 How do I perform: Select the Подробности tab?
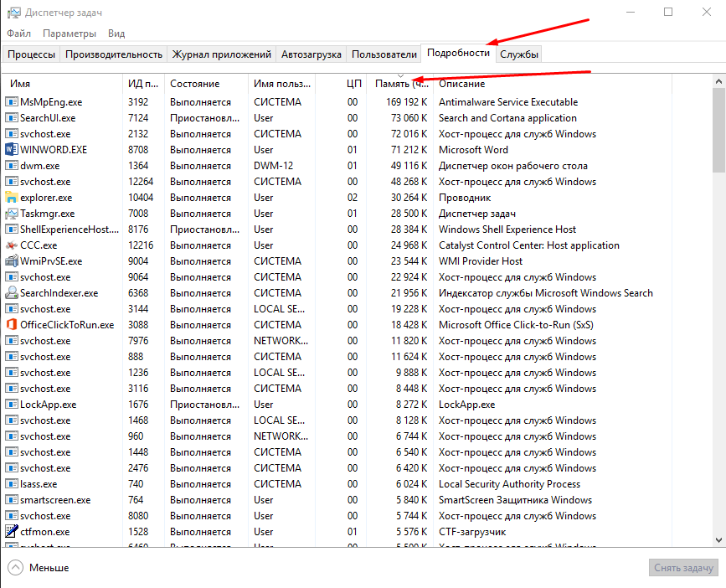click(458, 53)
